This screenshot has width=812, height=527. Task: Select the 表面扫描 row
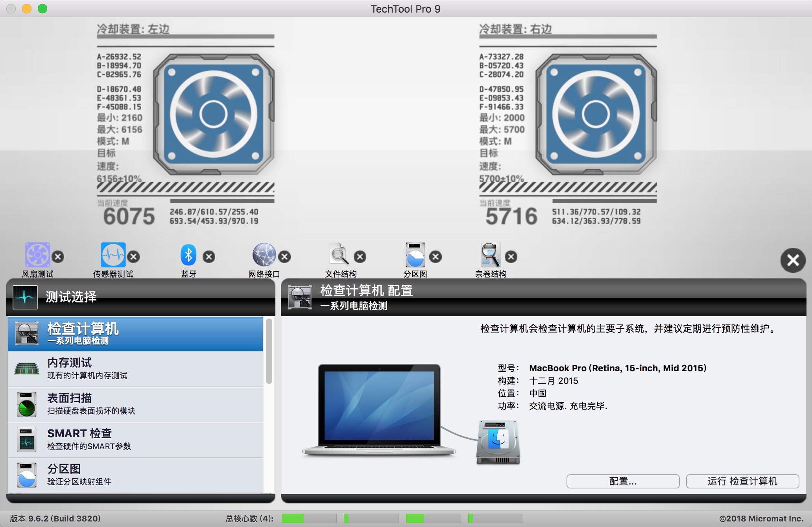tap(135, 404)
